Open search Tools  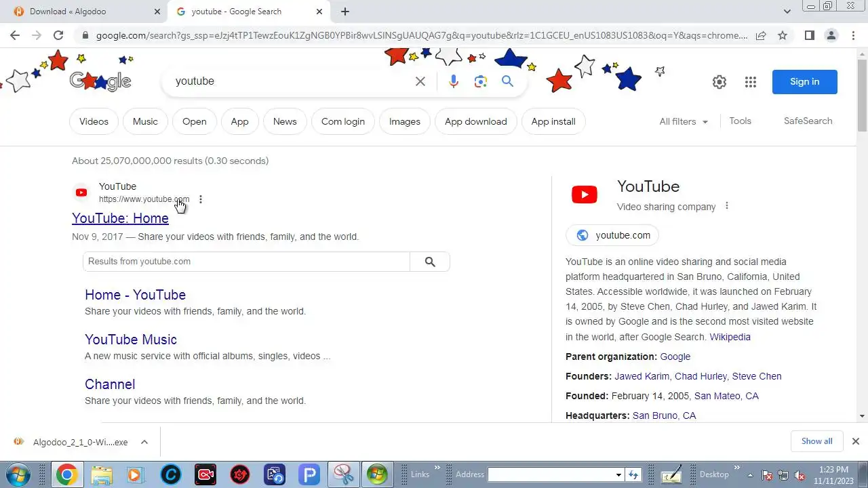coord(740,121)
